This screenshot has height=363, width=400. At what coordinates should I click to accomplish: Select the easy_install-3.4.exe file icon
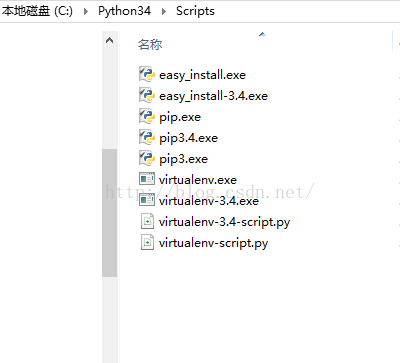click(x=147, y=95)
